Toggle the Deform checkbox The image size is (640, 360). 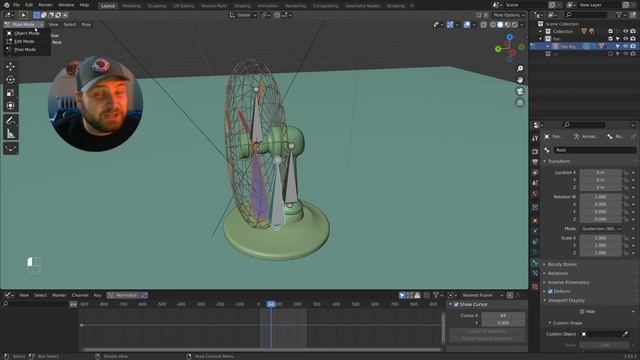point(550,291)
